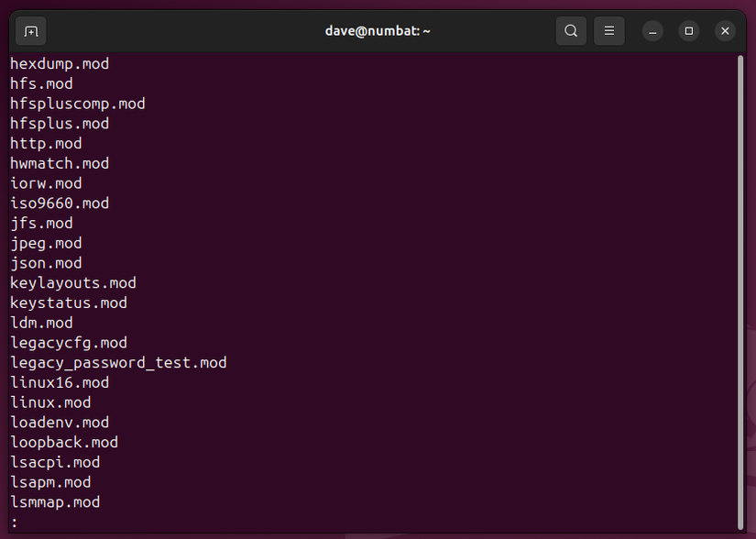Viewport: 756px width, 539px height.
Task: Click the dave@numbat window title
Action: [378, 30]
